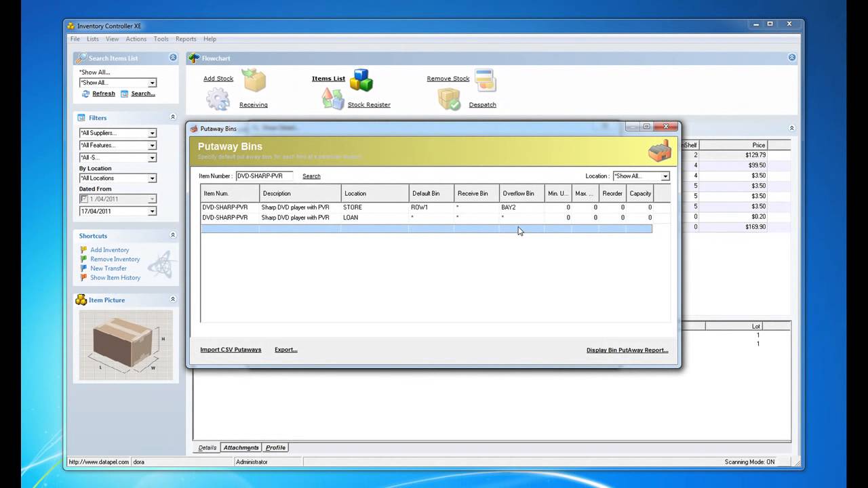Click the Export... link
868x488 pixels.
286,350
